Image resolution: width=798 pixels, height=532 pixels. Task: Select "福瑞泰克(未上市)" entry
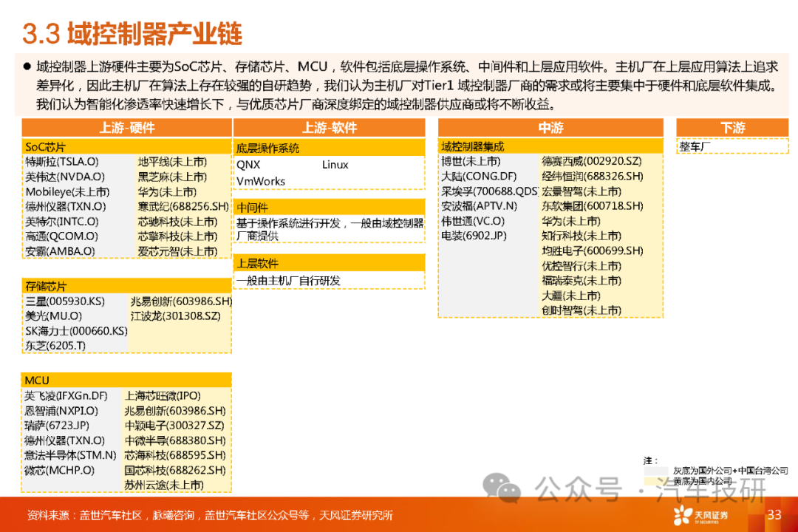pos(582,281)
